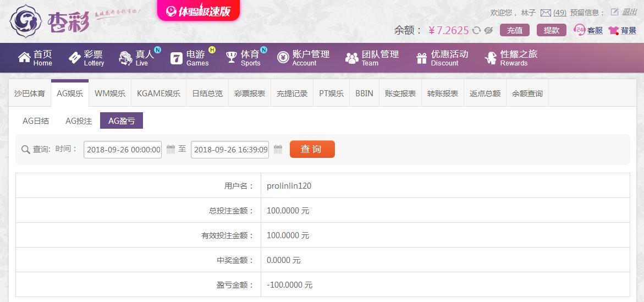Open the 彩票 Lottery menu

click(86, 58)
